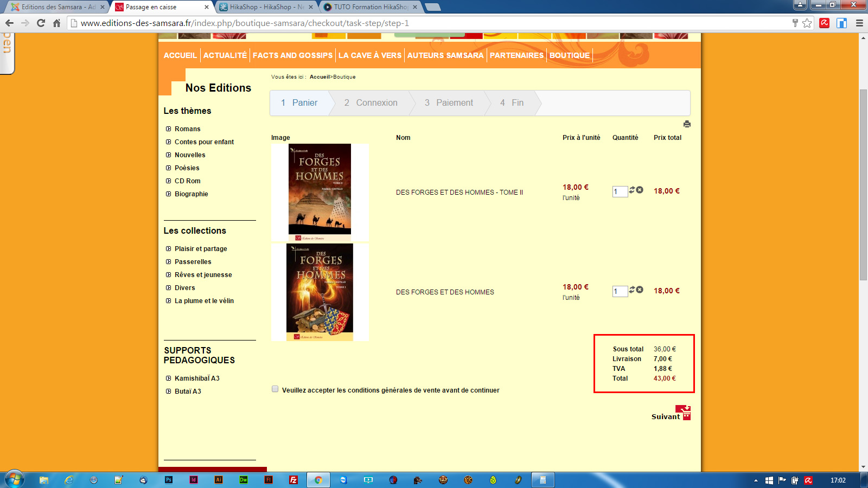Open the Romans theme
868x488 pixels.
point(188,129)
